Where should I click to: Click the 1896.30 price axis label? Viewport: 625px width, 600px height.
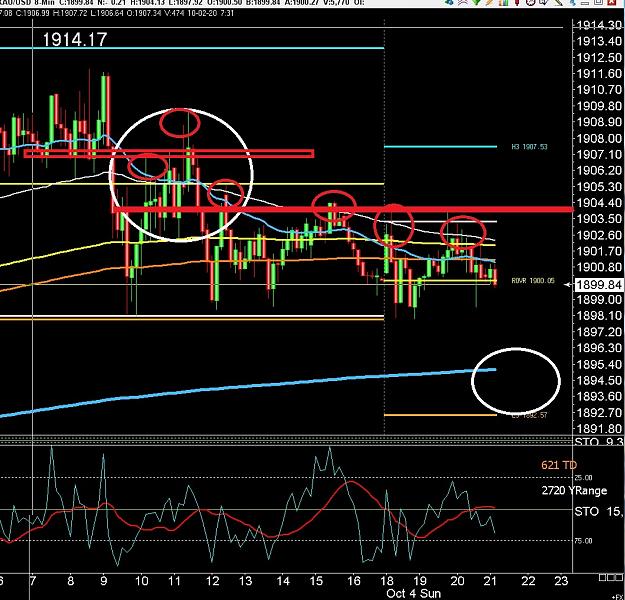coord(599,348)
